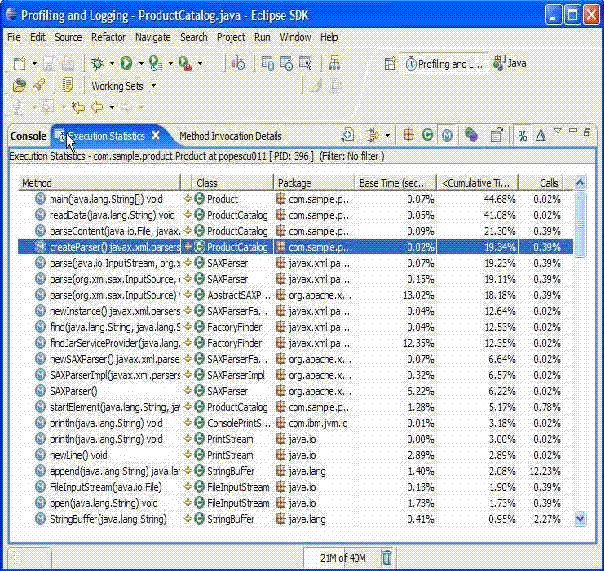This screenshot has width=604, height=571.
Task: Click the green Run button icon
Action: click(127, 63)
